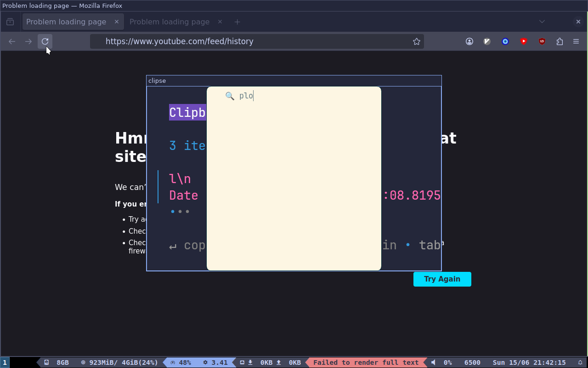The width and height of the screenshot is (588, 368).
Task: Switch to the second Problem loading page tab
Action: coord(175,22)
